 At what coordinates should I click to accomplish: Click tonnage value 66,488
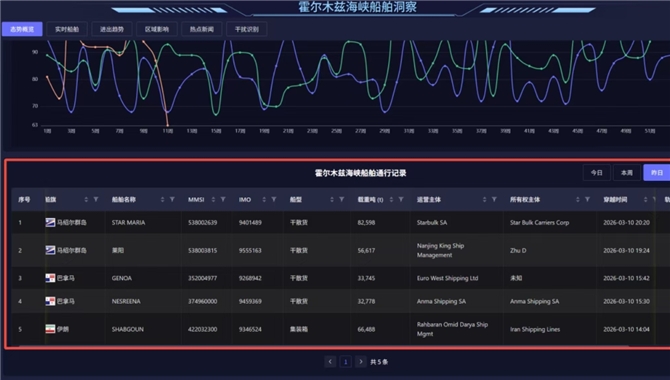click(x=366, y=329)
